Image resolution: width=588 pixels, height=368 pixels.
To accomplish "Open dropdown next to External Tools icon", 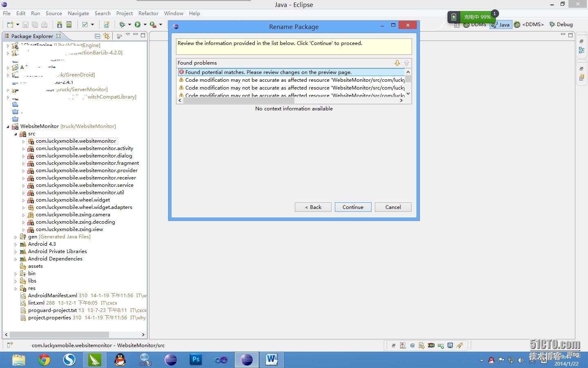I will pos(160,25).
